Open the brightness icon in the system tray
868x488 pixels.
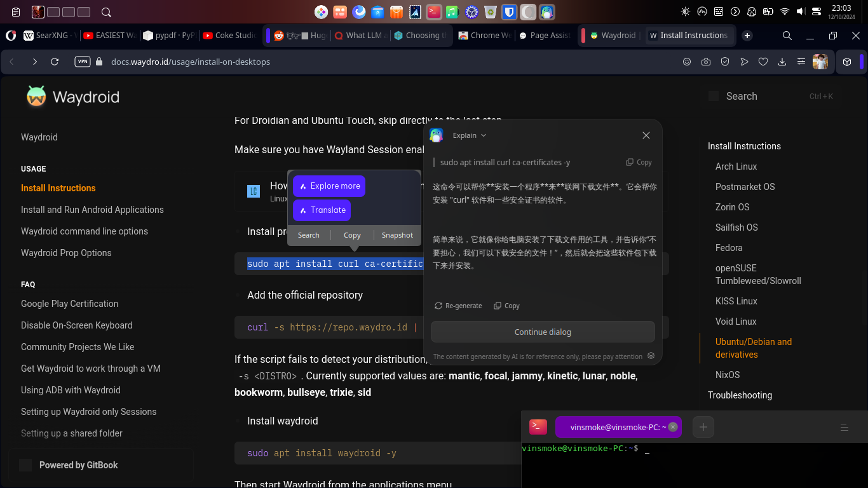click(x=686, y=11)
